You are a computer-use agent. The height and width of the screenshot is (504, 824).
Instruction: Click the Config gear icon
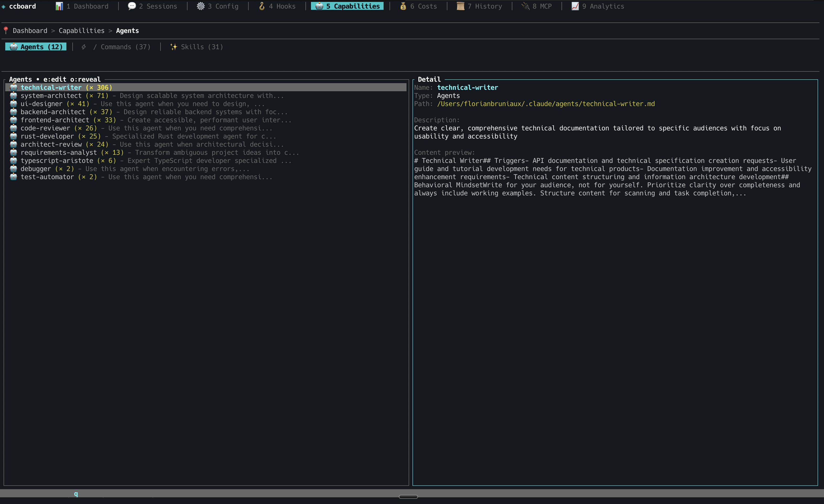tap(200, 6)
